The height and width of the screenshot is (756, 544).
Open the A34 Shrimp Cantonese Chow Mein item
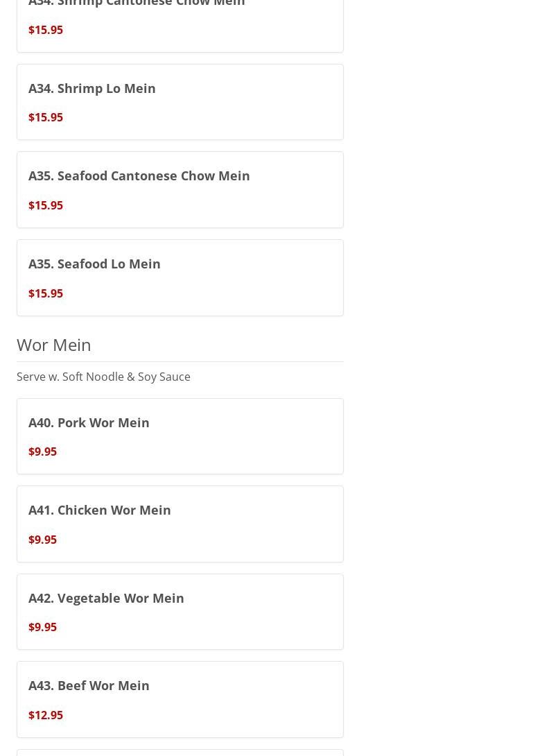137,3
